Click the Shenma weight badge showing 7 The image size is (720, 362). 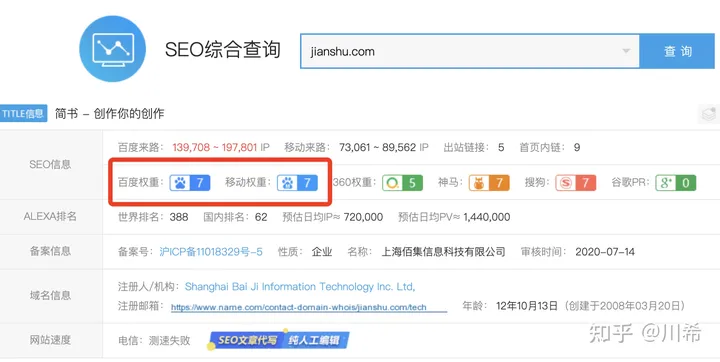tap(489, 183)
